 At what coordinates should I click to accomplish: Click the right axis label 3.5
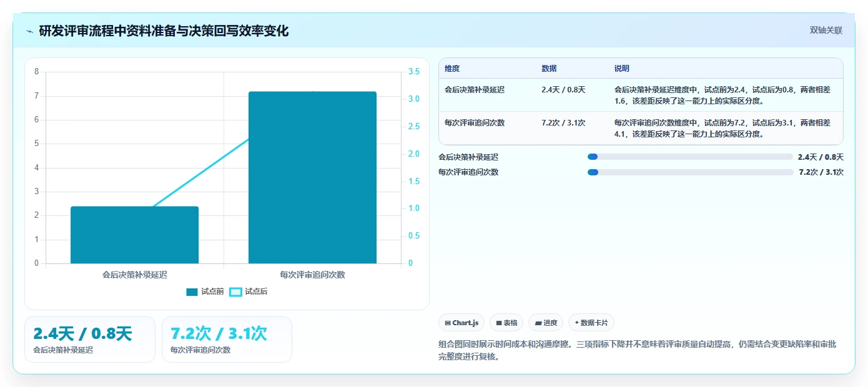(x=414, y=72)
